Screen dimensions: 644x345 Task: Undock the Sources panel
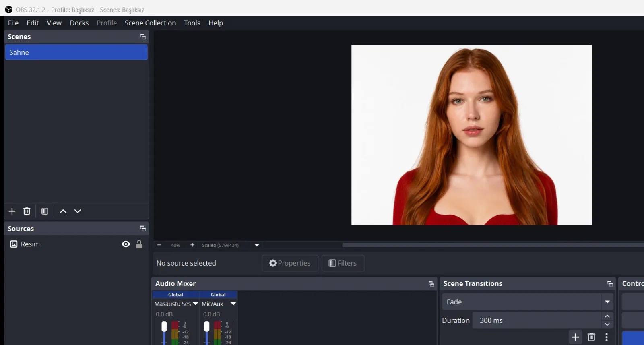point(143,228)
